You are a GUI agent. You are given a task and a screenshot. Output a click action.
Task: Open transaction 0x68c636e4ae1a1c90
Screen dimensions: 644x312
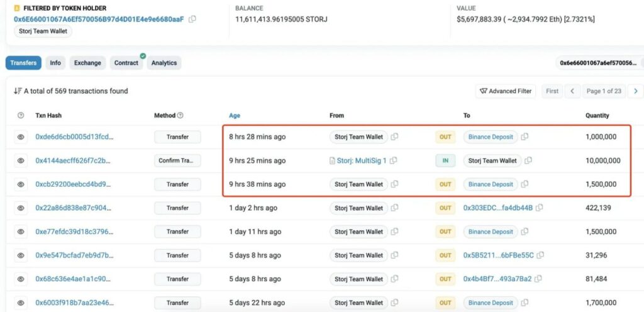[x=73, y=279]
